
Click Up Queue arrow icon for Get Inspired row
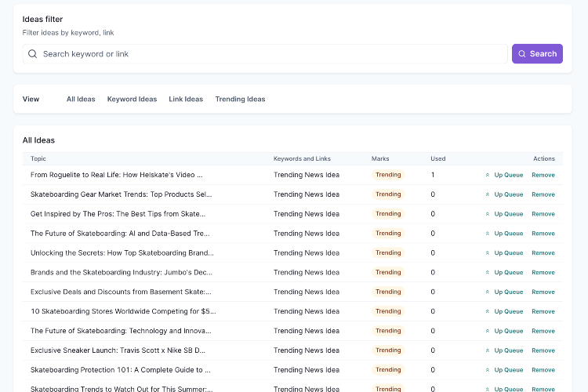coord(488,214)
